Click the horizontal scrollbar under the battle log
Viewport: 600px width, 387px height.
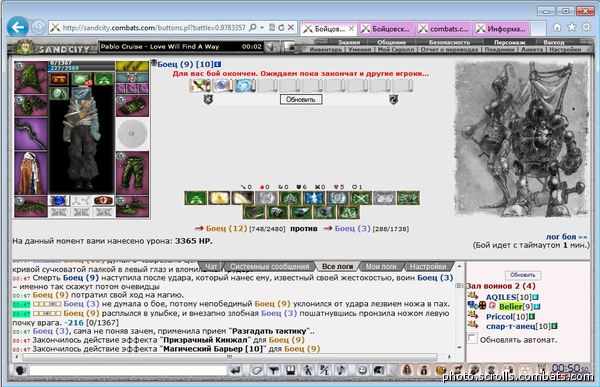coord(229,357)
